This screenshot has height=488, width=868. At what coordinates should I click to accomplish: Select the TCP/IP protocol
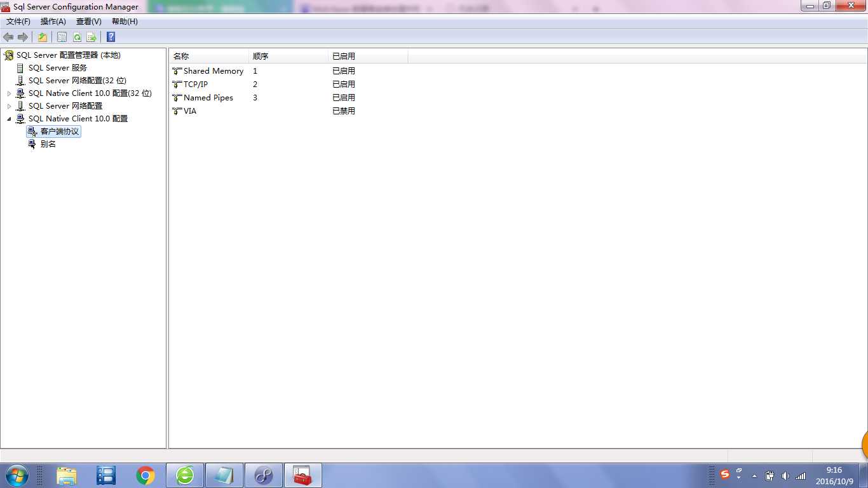(x=196, y=85)
